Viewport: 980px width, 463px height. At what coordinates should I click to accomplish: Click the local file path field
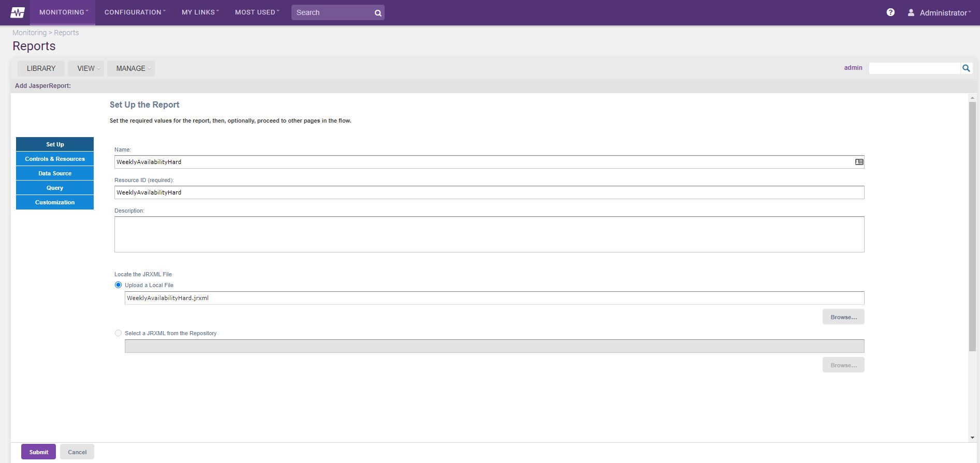pyautogui.click(x=494, y=298)
